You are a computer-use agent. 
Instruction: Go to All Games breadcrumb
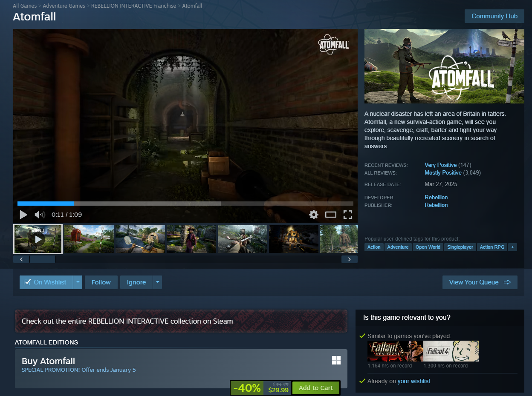pos(25,6)
